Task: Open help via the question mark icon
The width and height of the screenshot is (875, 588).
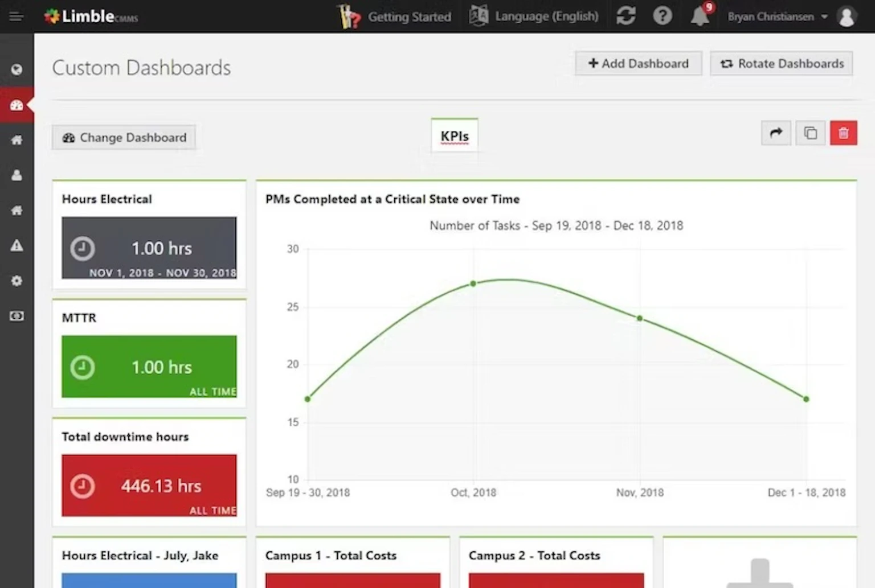Action: click(x=663, y=16)
